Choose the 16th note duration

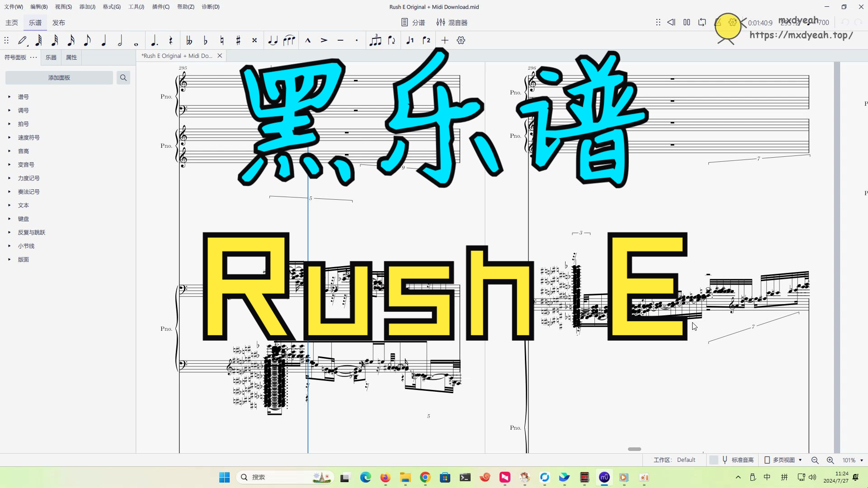tap(71, 41)
